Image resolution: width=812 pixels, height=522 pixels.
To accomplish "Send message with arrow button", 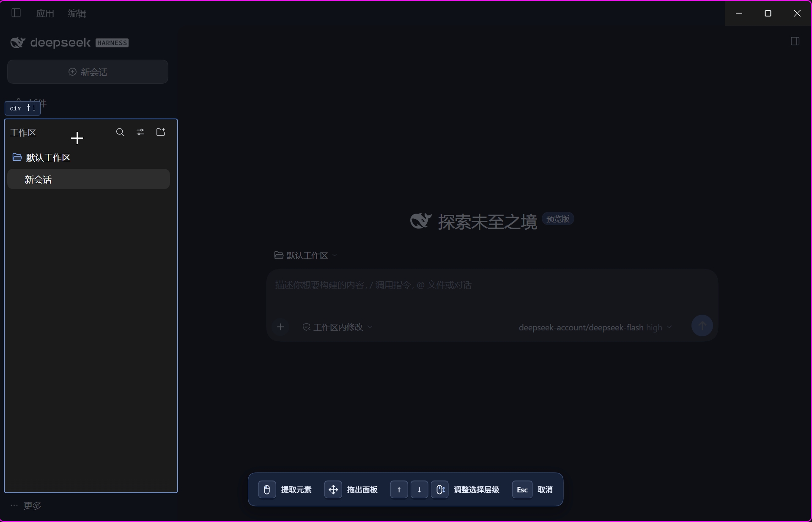I will click(702, 326).
